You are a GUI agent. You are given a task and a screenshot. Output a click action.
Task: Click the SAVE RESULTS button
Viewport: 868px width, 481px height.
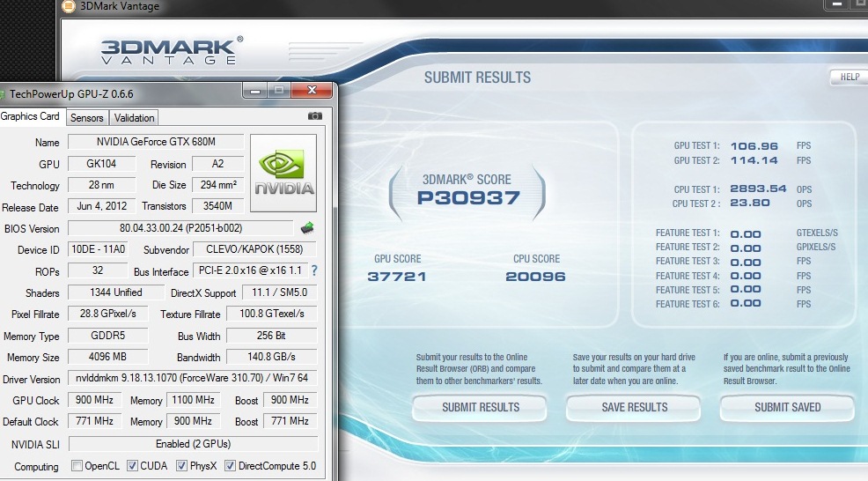pos(635,407)
